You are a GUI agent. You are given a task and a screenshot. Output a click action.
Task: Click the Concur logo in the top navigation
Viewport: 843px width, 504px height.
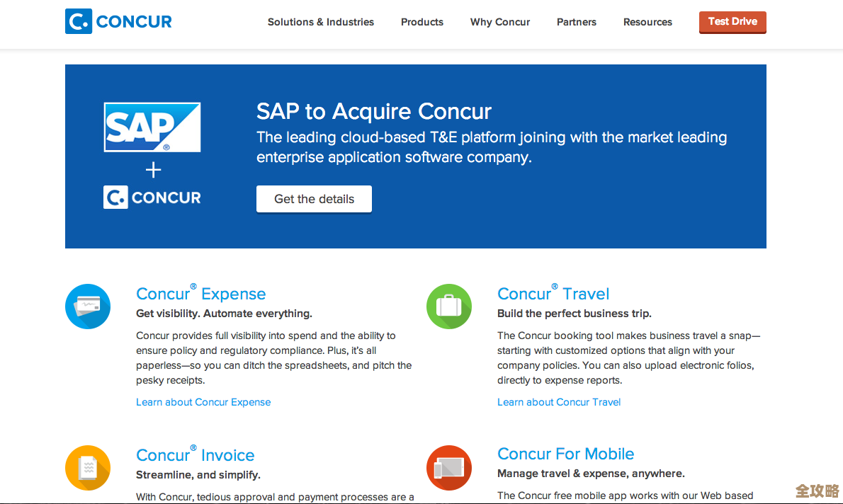click(x=118, y=21)
